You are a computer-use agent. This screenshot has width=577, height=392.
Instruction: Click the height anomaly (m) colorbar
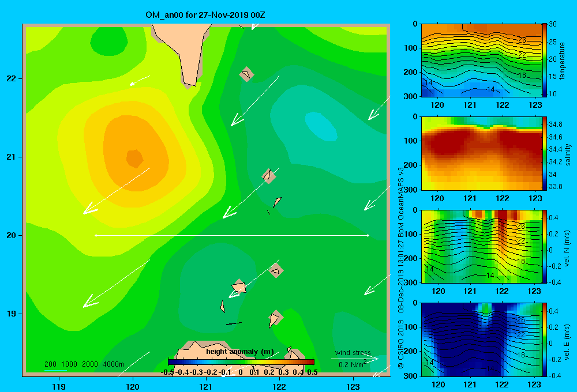[241, 362]
